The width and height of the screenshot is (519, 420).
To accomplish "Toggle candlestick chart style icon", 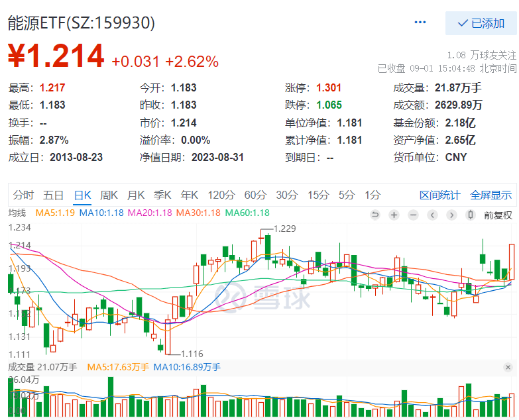I will click(x=471, y=215).
